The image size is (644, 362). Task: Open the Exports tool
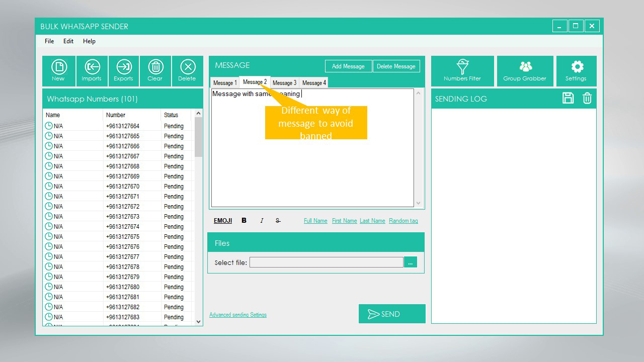tap(123, 71)
